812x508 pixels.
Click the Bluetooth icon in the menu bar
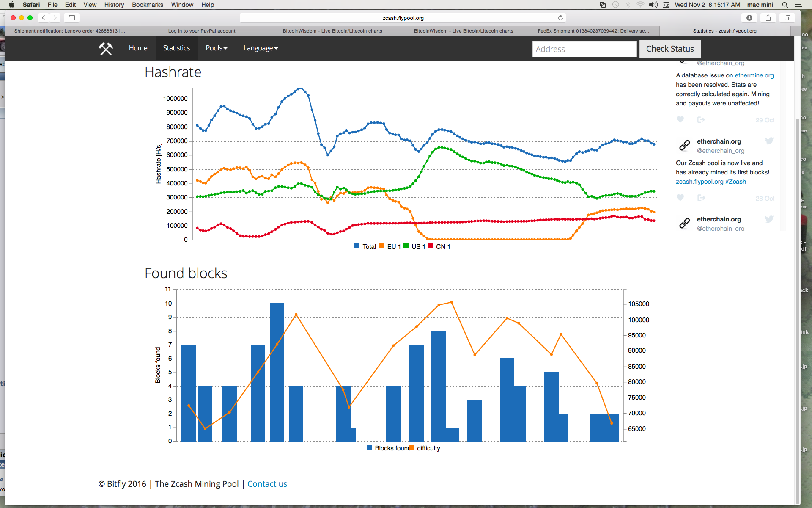click(628, 5)
